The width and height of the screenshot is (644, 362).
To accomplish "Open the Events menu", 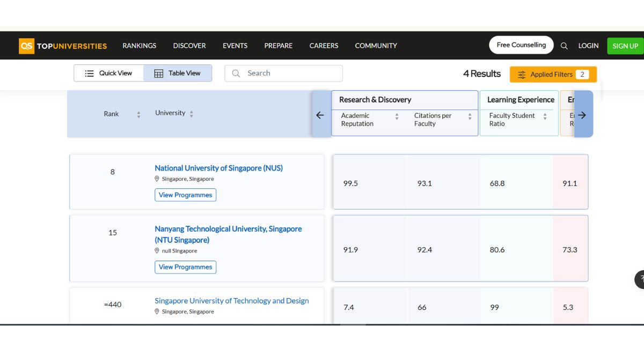I will 235,46.
